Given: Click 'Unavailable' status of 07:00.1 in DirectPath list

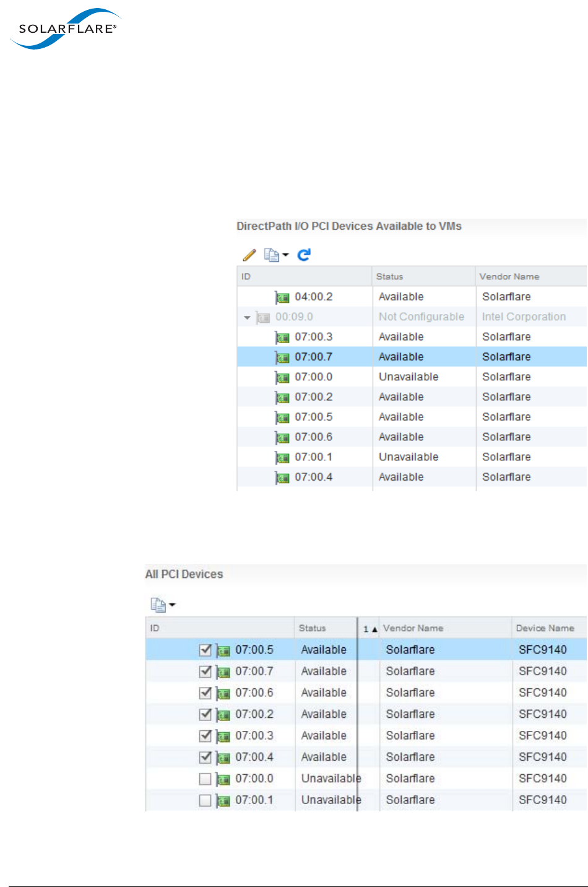Looking at the screenshot, I should tap(409, 457).
